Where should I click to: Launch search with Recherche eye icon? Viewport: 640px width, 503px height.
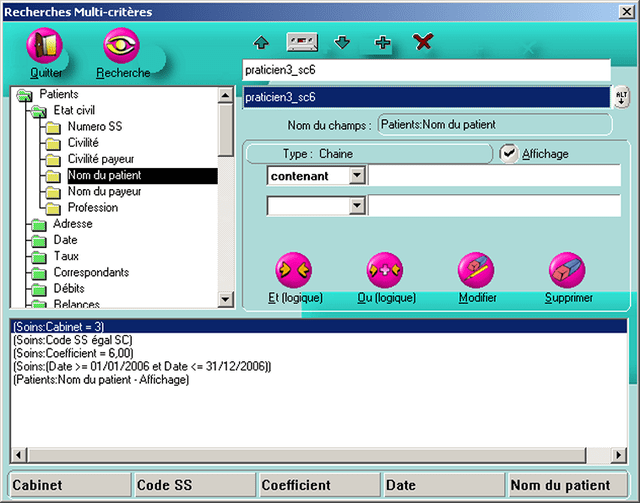(122, 46)
